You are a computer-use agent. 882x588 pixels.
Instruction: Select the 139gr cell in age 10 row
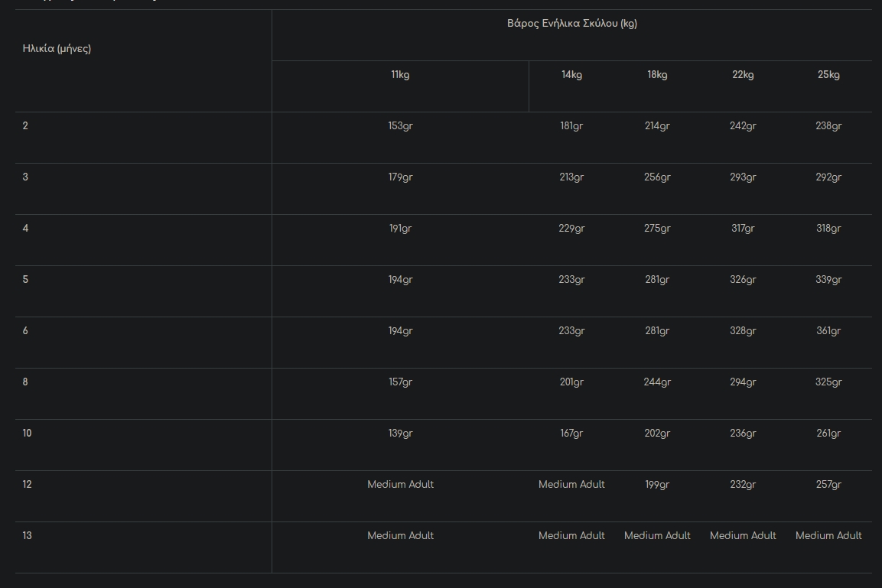click(400, 434)
